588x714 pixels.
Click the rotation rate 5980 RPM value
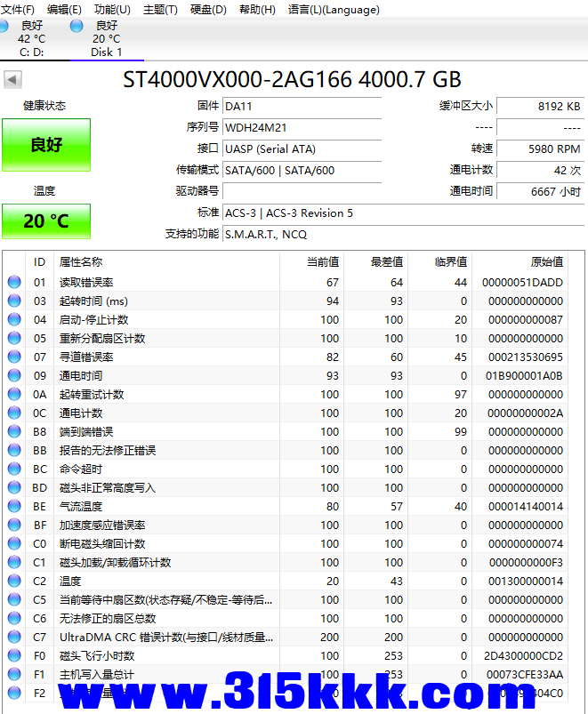[x=540, y=149]
